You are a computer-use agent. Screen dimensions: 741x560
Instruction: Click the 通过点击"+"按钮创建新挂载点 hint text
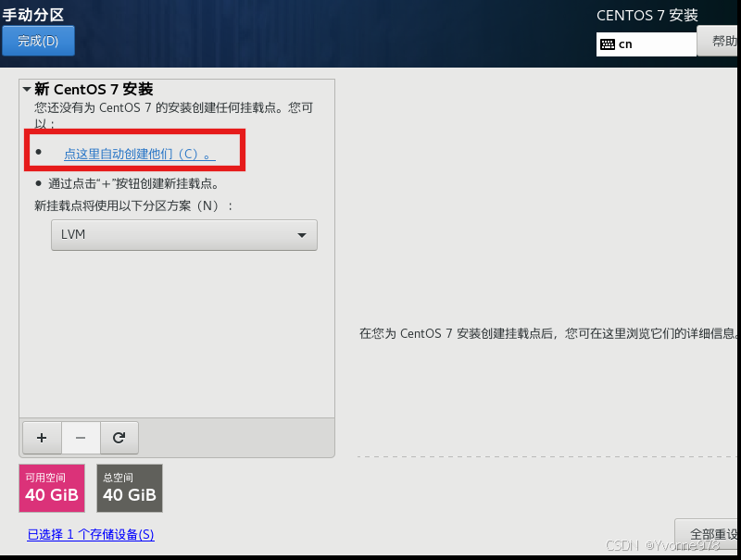point(133,183)
